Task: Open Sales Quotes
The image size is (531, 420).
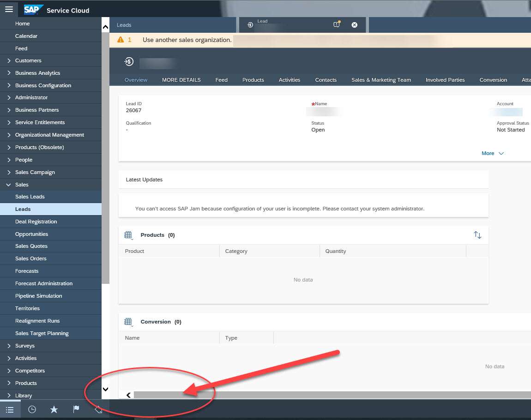Action: pyautogui.click(x=51, y=246)
